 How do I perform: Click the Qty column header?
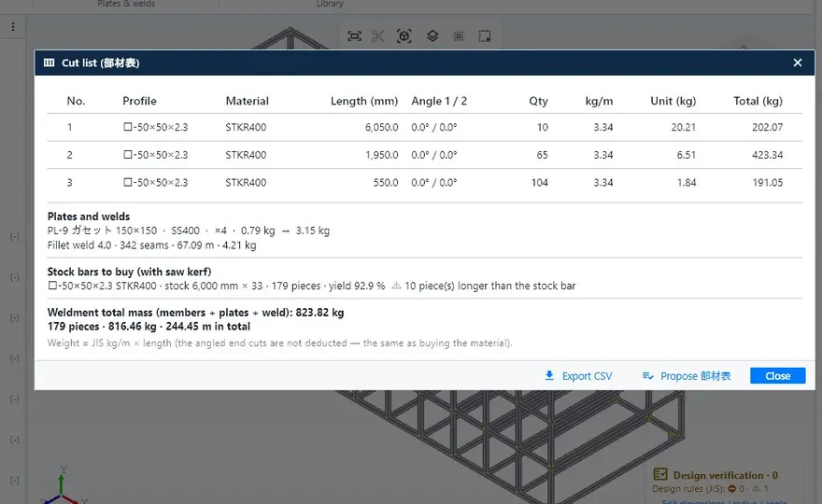point(538,101)
